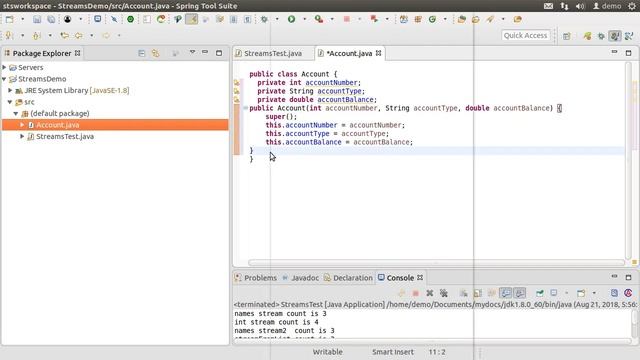This screenshot has height=360, width=640.
Task: Toggle Show Console on Standard Error change
Action: tap(520, 293)
